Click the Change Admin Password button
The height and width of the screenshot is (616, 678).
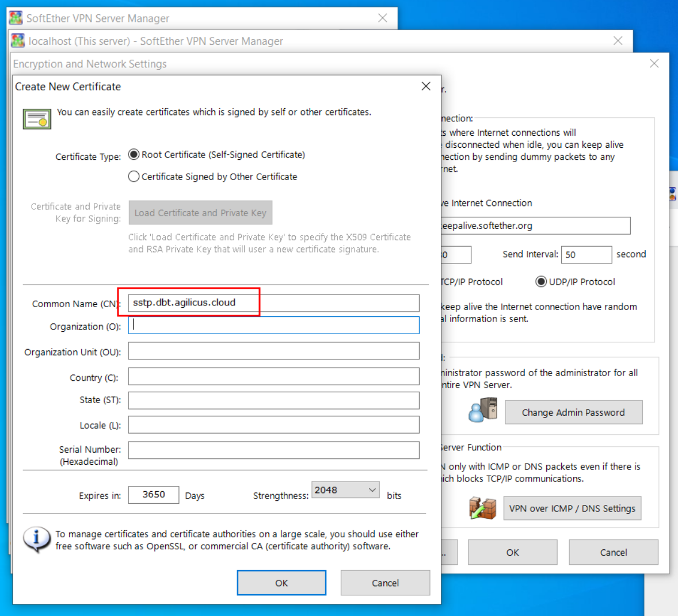coord(573,412)
